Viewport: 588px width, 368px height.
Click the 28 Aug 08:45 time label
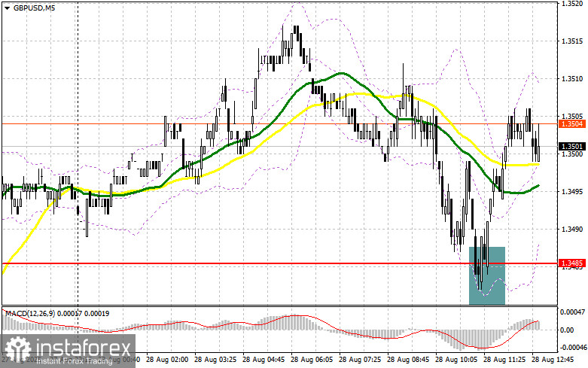coord(408,360)
